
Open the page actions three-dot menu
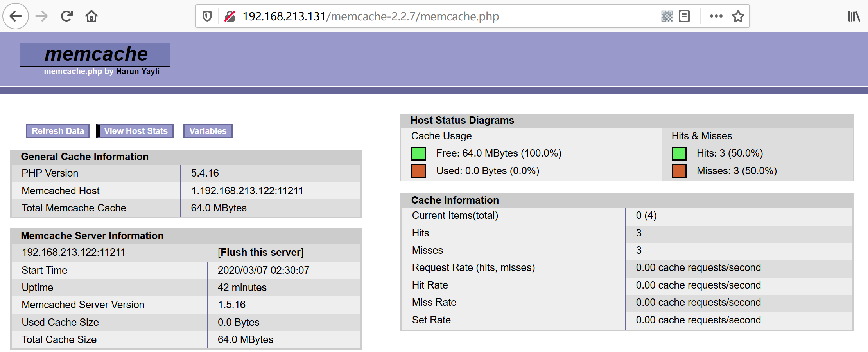tap(716, 16)
